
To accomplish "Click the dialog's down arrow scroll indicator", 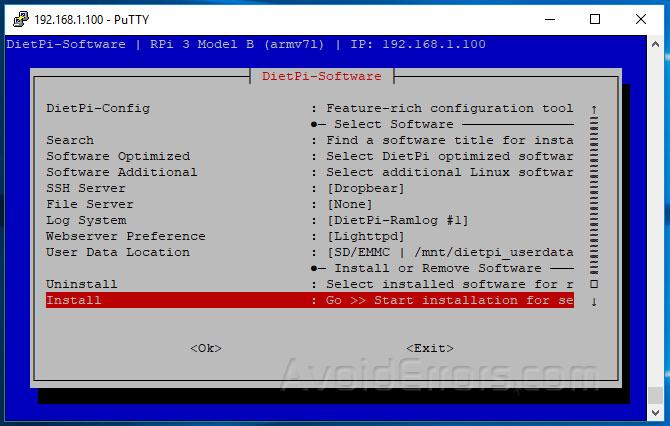I will [x=594, y=301].
